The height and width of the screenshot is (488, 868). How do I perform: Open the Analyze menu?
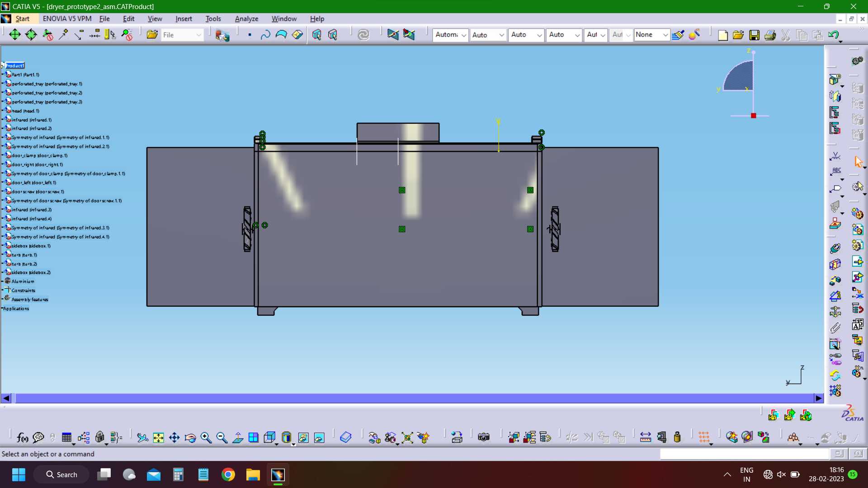[x=246, y=19]
